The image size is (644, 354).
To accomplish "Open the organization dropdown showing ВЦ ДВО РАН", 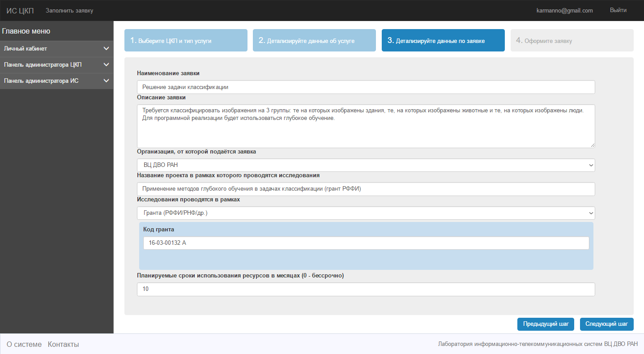I will click(366, 165).
